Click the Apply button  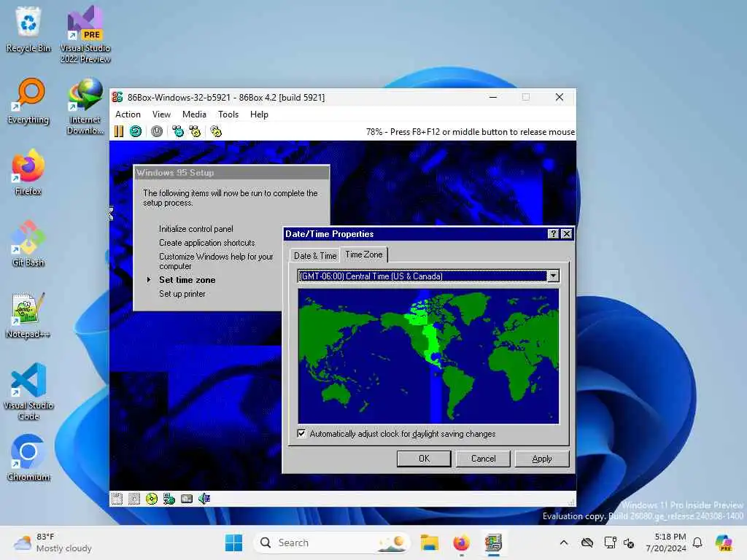pos(542,459)
